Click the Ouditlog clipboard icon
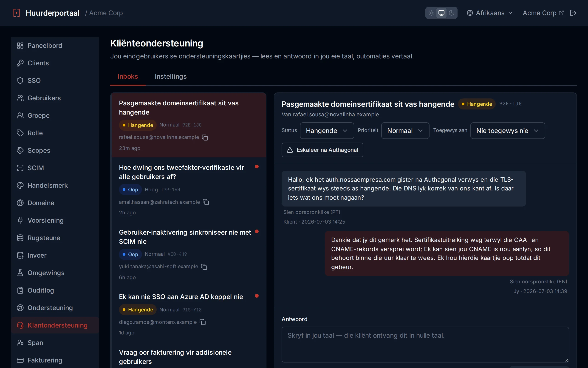The height and width of the screenshot is (368, 588). click(20, 290)
